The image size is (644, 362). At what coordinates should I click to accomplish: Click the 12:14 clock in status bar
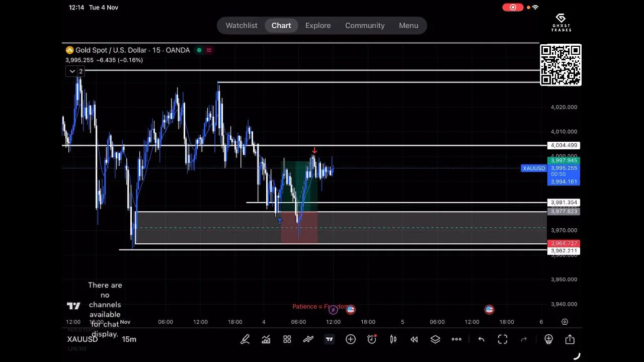(76, 8)
